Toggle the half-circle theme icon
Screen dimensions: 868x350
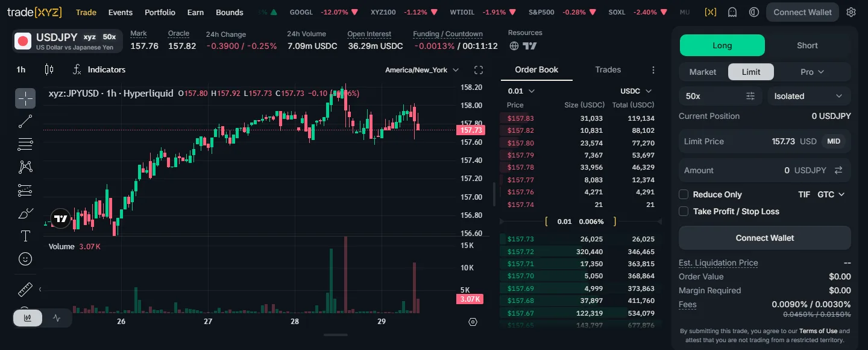[753, 12]
